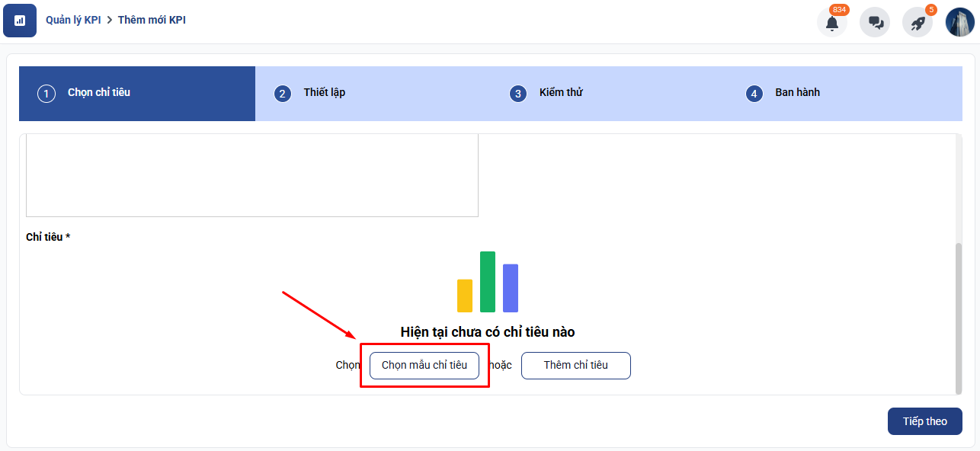Jump to the Kiểm thử step
The image size is (980, 451).
click(x=560, y=93)
